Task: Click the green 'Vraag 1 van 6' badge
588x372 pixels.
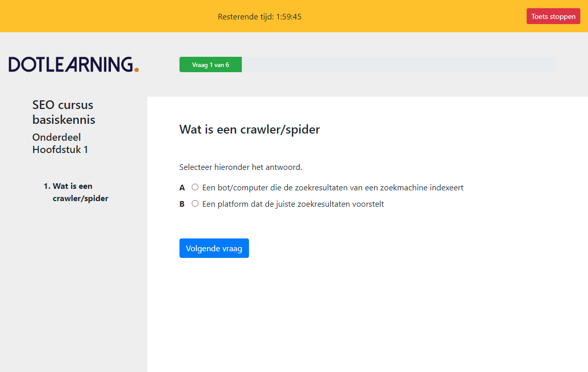Action: [210, 64]
